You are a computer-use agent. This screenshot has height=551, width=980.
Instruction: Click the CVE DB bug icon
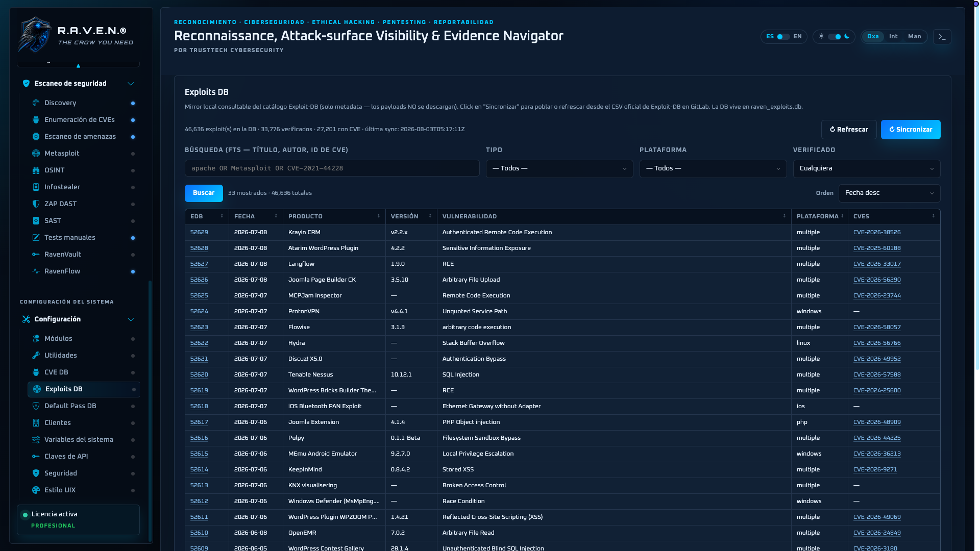point(36,372)
